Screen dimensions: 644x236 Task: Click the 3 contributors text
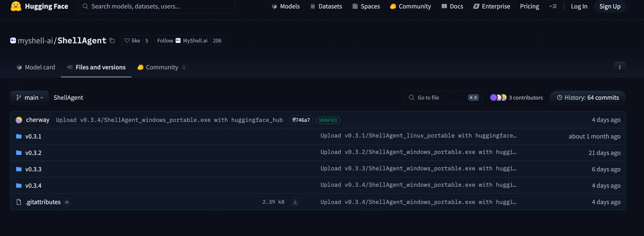[x=526, y=98]
